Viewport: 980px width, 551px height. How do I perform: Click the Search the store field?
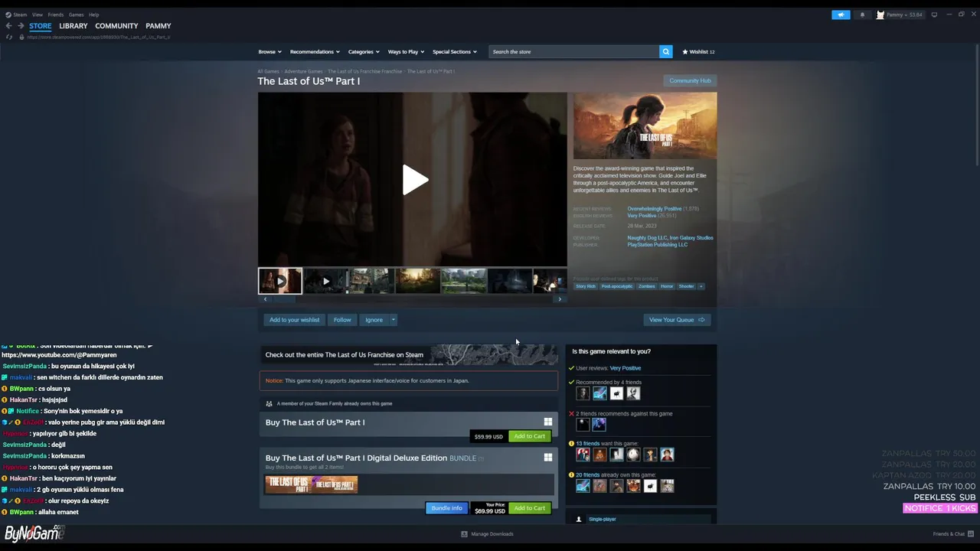(574, 51)
